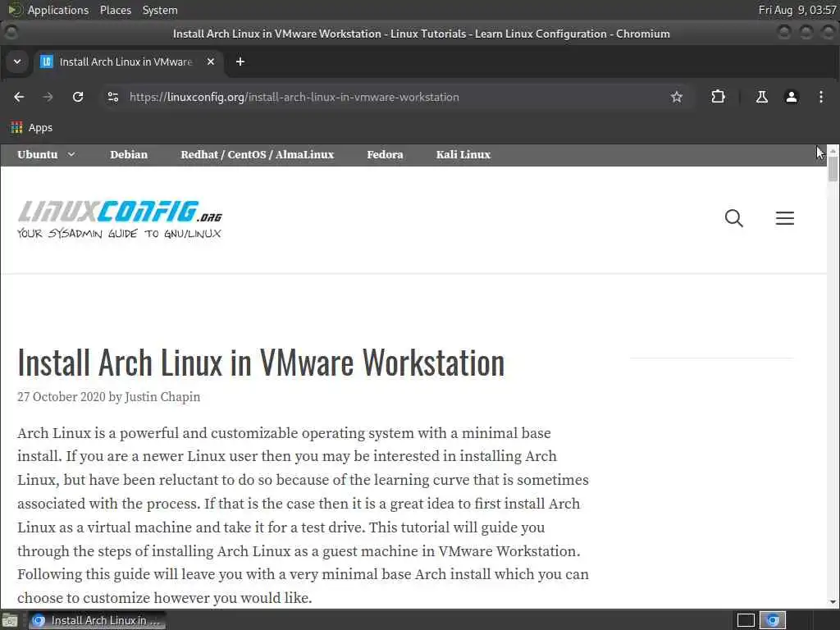
Task: Switch to the workspace with Chromium icon
Action: tap(773, 620)
